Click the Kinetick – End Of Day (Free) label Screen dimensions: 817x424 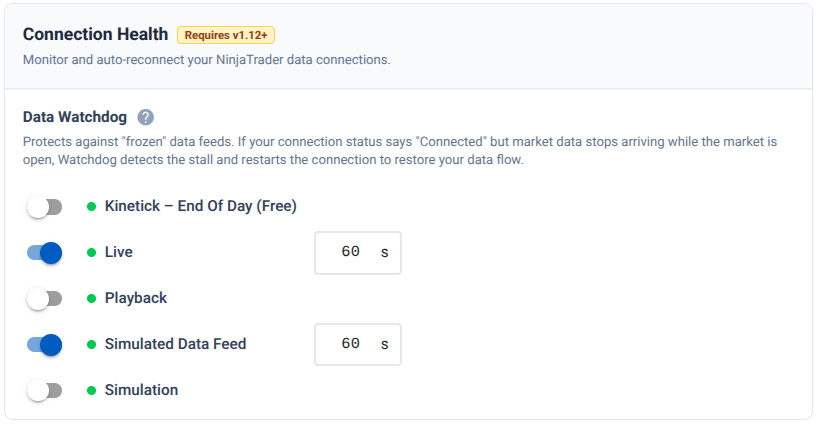coord(200,207)
